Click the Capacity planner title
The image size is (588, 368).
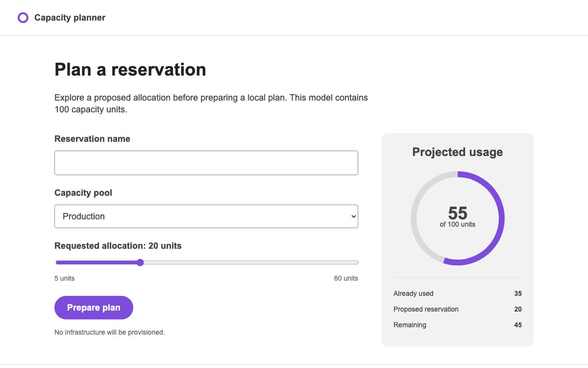(x=70, y=18)
